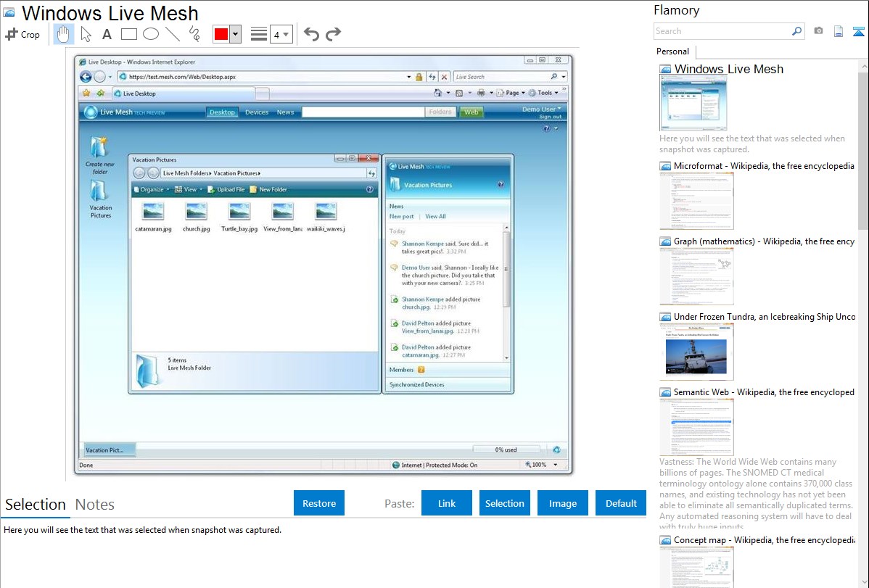
Task: Open the IE Page menu
Action: 511,93
